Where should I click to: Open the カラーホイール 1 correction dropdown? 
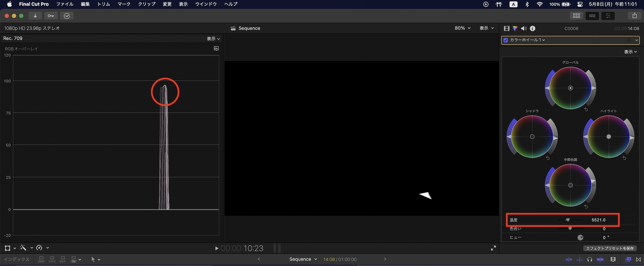pos(527,40)
